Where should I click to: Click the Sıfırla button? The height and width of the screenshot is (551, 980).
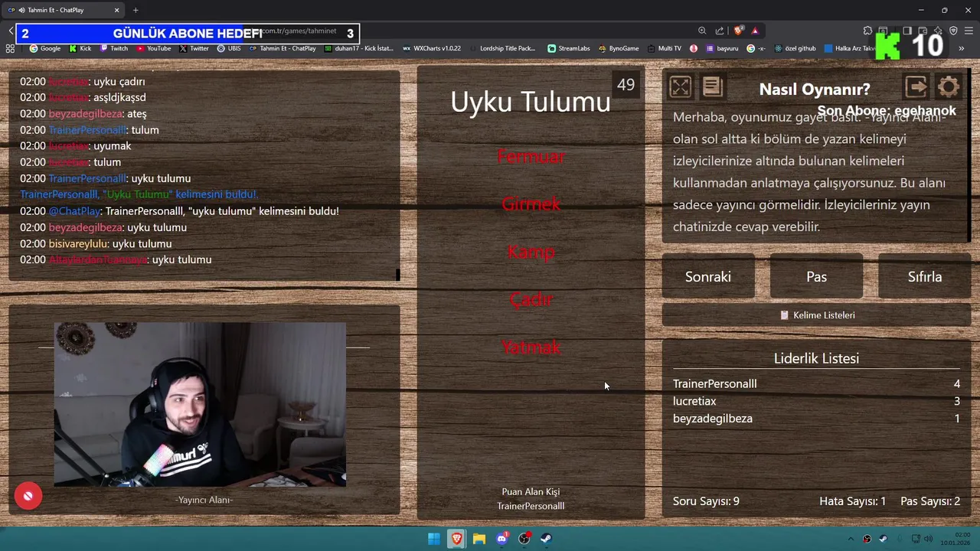[x=925, y=277]
